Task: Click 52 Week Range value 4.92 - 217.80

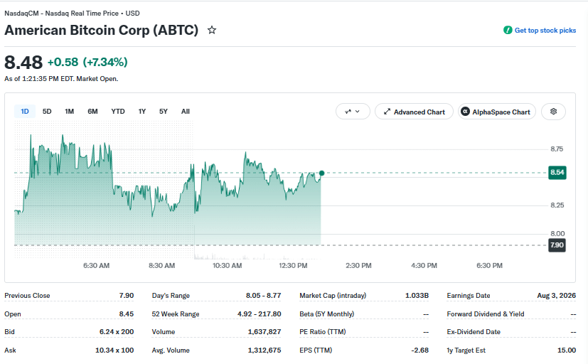Action: [259, 314]
